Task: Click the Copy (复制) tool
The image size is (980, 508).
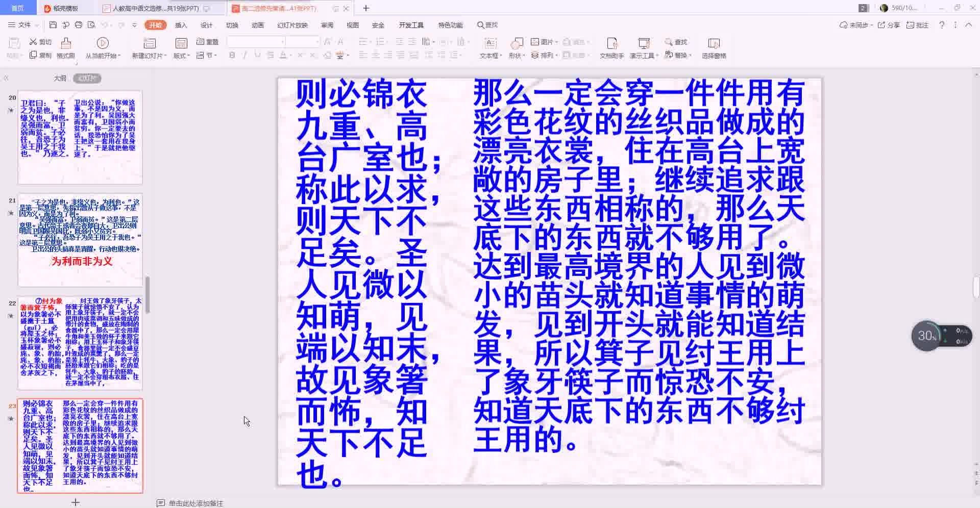Action: click(x=40, y=55)
